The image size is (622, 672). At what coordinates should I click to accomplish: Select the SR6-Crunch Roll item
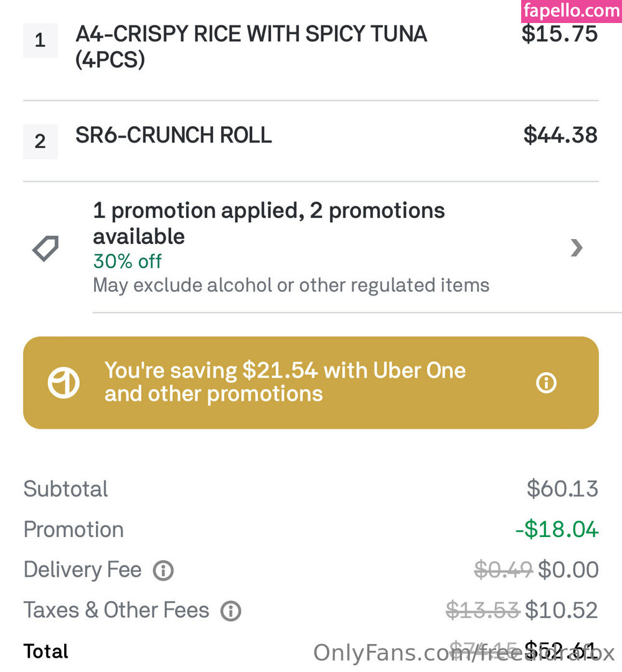[174, 135]
